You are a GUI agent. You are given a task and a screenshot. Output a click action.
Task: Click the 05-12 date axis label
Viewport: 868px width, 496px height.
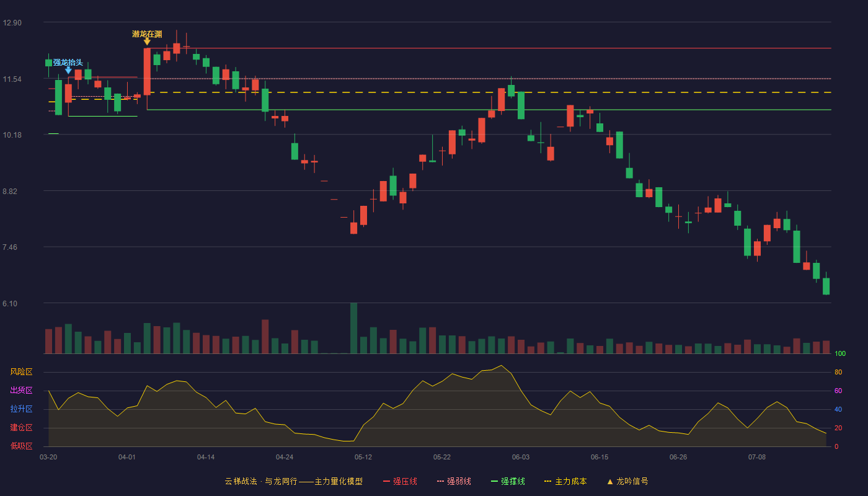tap(363, 457)
